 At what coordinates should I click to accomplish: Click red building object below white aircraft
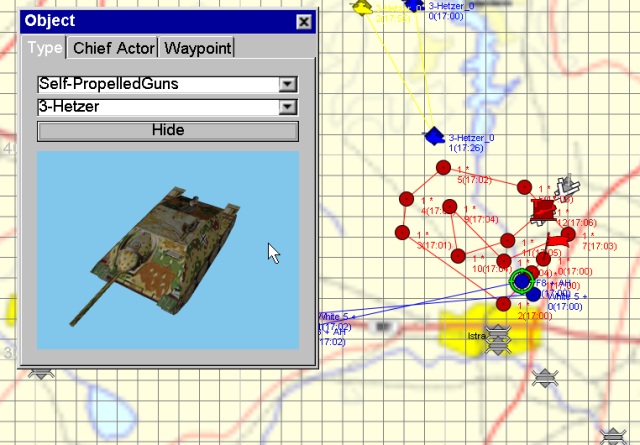coord(543,209)
